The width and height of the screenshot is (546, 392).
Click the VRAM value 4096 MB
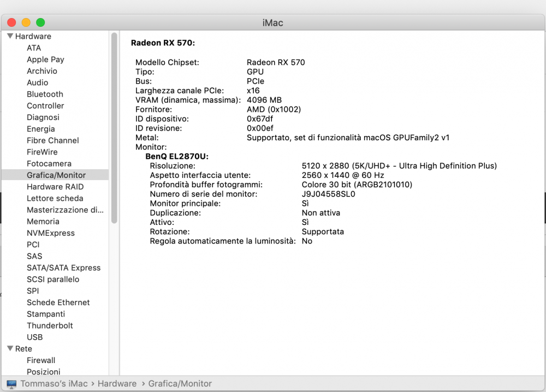coord(264,100)
